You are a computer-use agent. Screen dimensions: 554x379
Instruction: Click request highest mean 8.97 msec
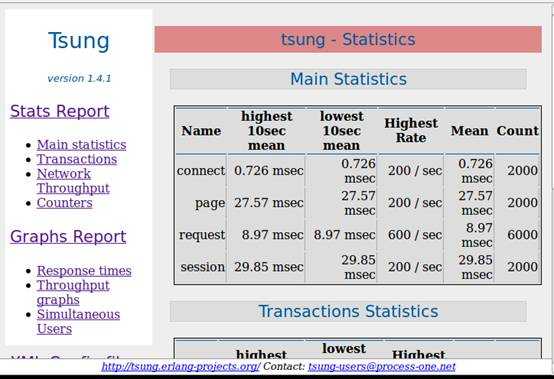click(x=272, y=235)
